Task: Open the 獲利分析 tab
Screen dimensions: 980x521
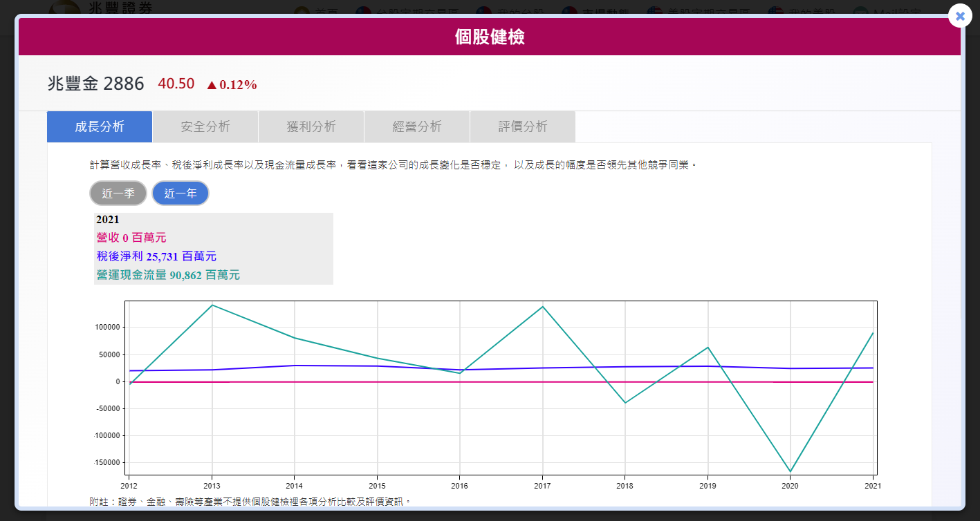Action: click(x=311, y=126)
